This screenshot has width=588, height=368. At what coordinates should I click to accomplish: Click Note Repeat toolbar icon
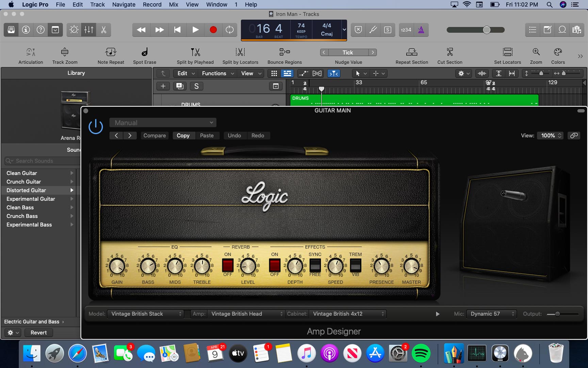[x=111, y=52]
